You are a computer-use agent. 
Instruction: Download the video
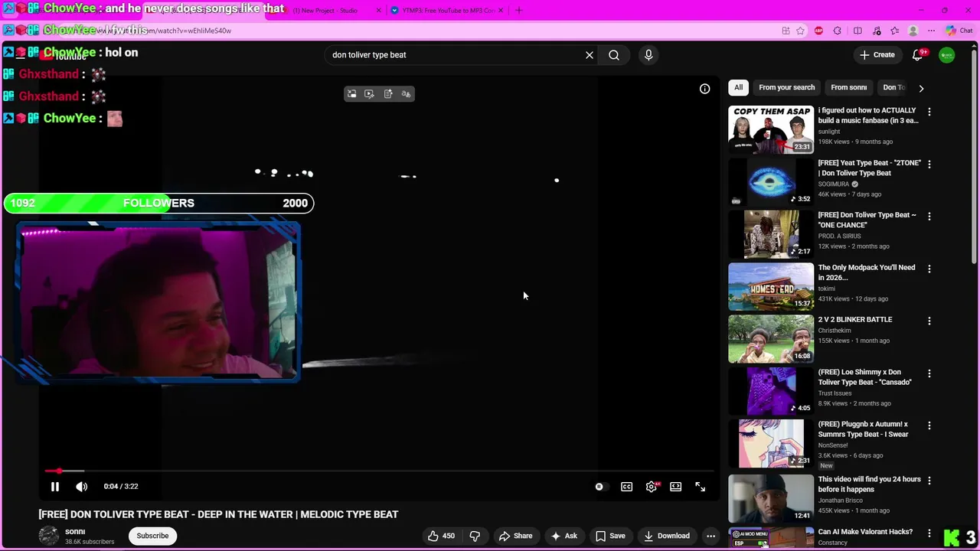[667, 536]
